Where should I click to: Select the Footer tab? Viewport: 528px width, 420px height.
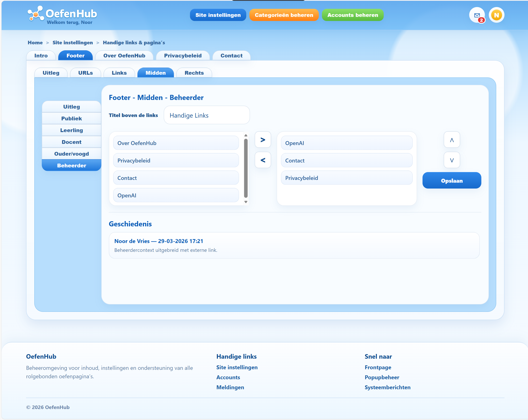click(x=75, y=55)
